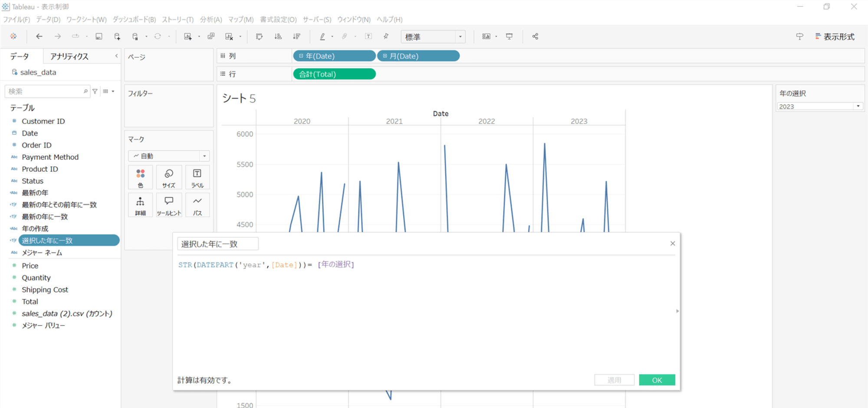This screenshot has width=868, height=408.
Task: Click the Show Me guide icon
Action: pyautogui.click(x=799, y=36)
